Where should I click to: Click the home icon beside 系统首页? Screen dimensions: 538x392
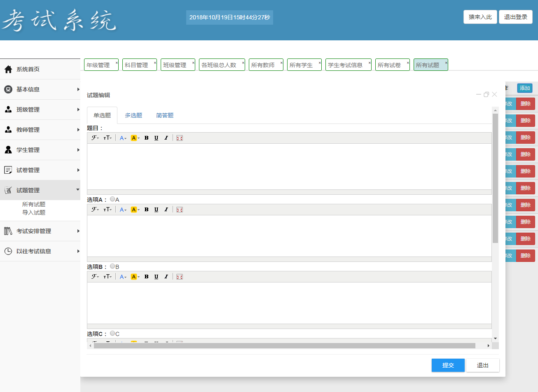pos(8,69)
